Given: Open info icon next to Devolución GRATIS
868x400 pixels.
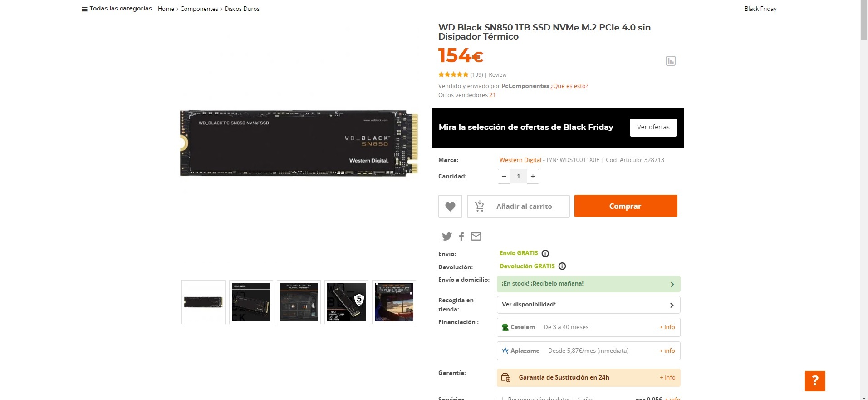Looking at the screenshot, I should pos(562,266).
